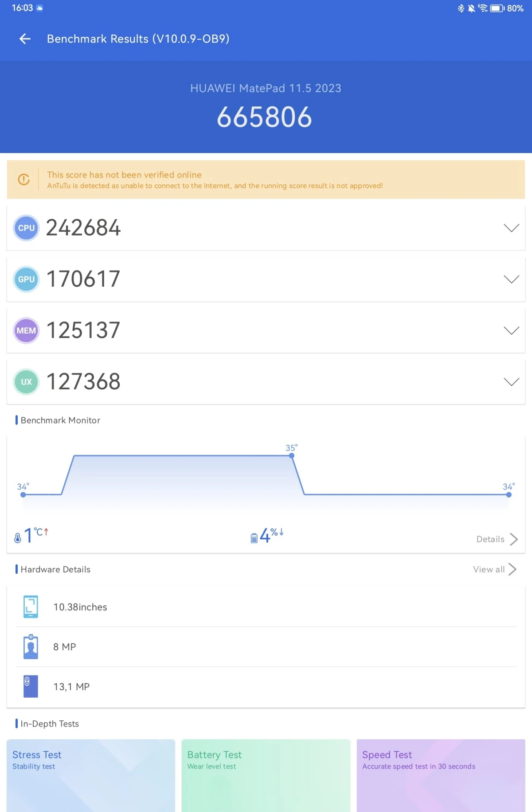This screenshot has width=532, height=812.
Task: Tap the total score 665806
Action: point(265,117)
